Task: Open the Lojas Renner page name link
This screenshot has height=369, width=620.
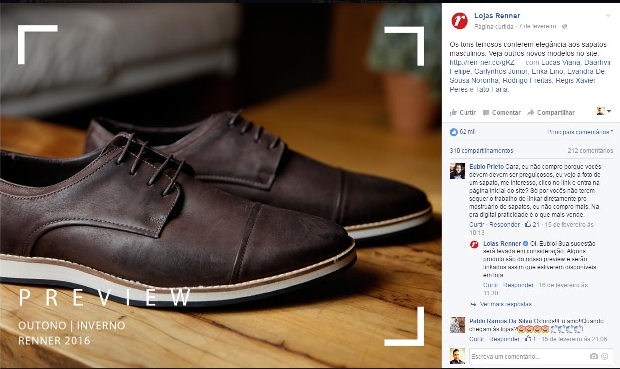Action: coord(497,15)
